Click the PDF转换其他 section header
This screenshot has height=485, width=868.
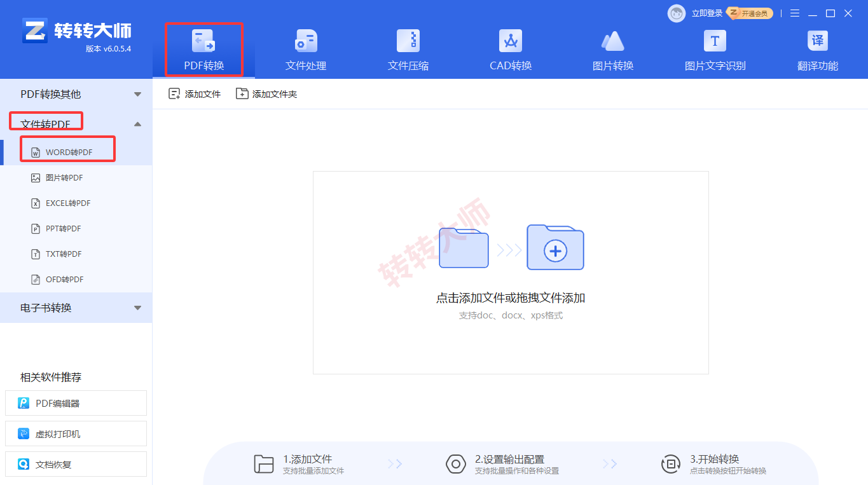tap(76, 94)
